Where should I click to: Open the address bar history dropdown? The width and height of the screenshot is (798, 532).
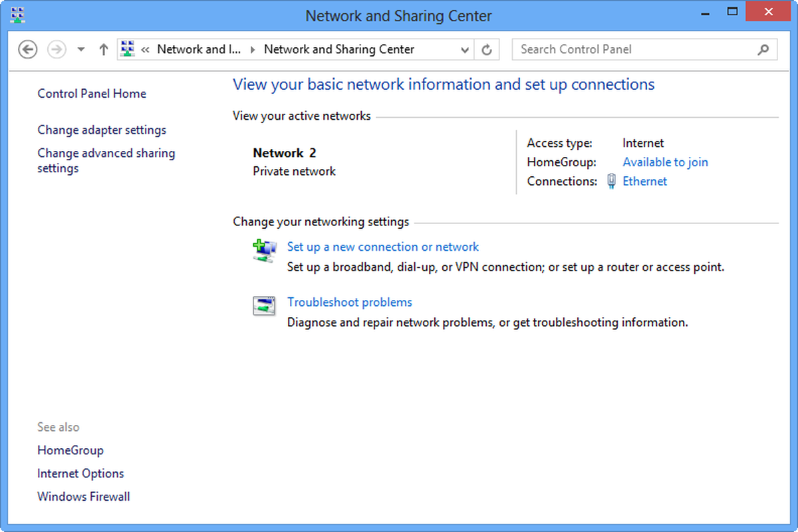464,49
